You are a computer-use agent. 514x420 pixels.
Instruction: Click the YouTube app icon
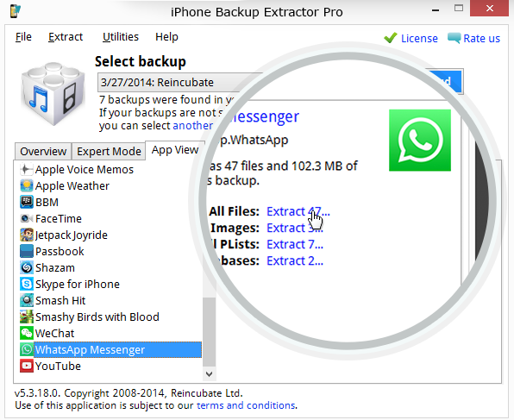[26, 366]
